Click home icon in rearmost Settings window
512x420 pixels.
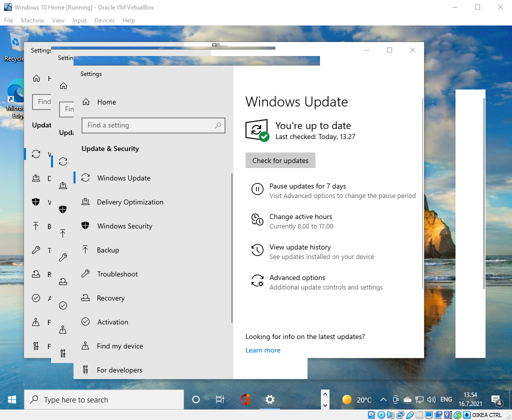pyautogui.click(x=36, y=78)
